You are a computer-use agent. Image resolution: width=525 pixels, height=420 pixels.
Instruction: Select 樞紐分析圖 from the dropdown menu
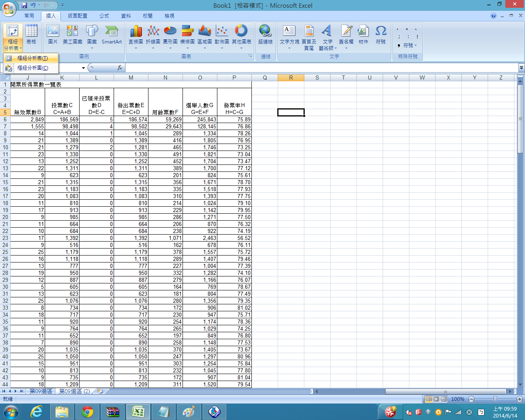[32, 68]
